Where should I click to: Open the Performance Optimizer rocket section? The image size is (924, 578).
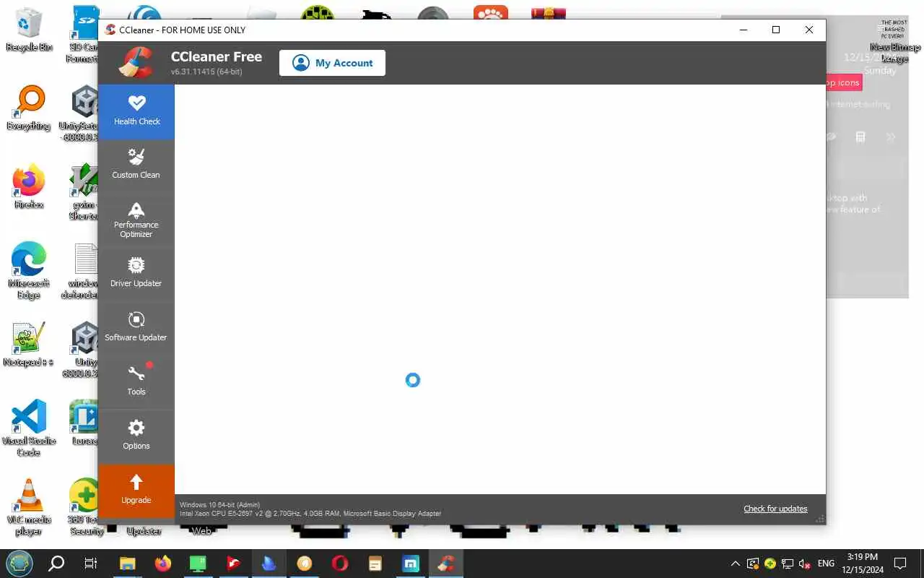(136, 220)
